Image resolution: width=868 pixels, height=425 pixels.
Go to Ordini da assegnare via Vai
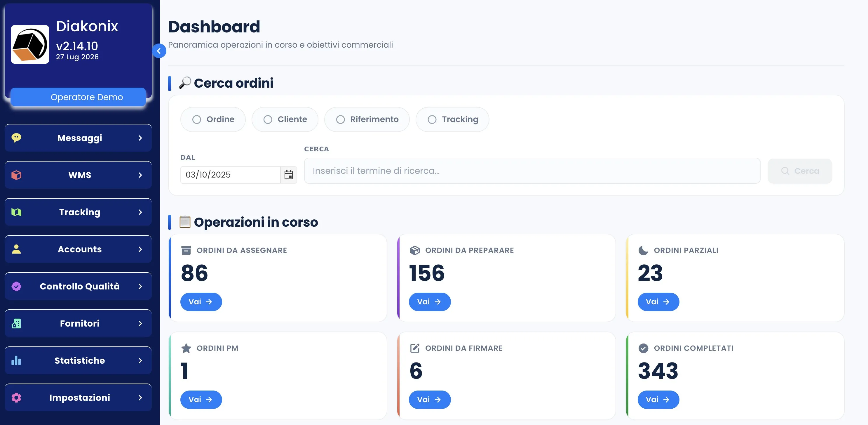[x=201, y=301]
